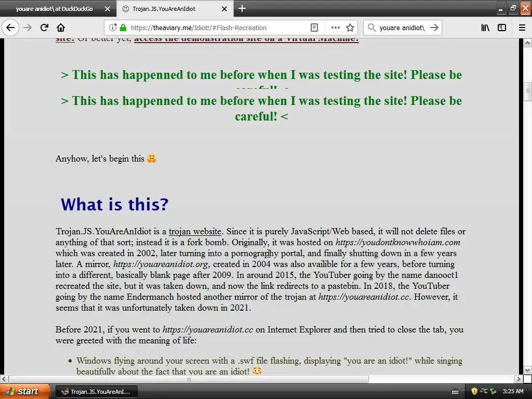Submit search with the arrow button

(434, 28)
